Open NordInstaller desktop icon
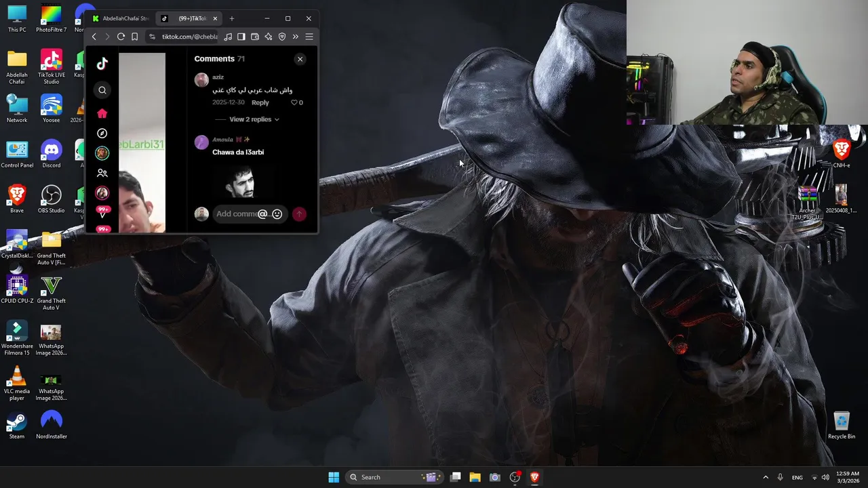 click(x=51, y=426)
